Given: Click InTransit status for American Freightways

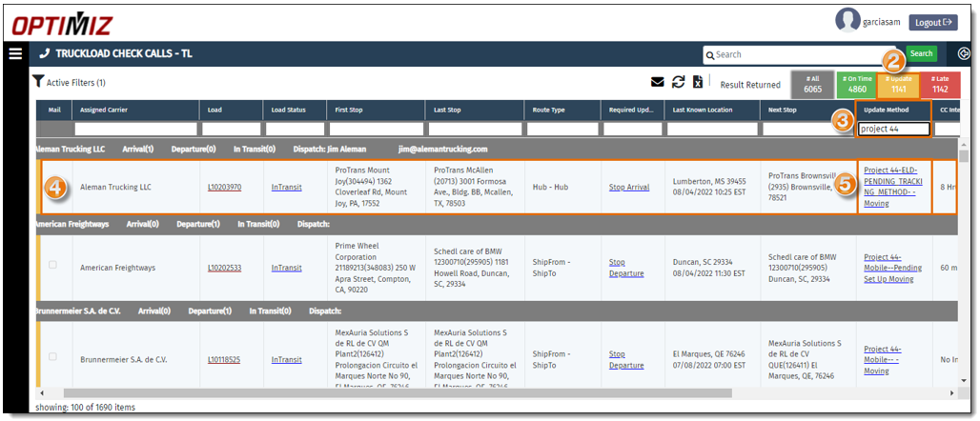Looking at the screenshot, I should (x=286, y=268).
